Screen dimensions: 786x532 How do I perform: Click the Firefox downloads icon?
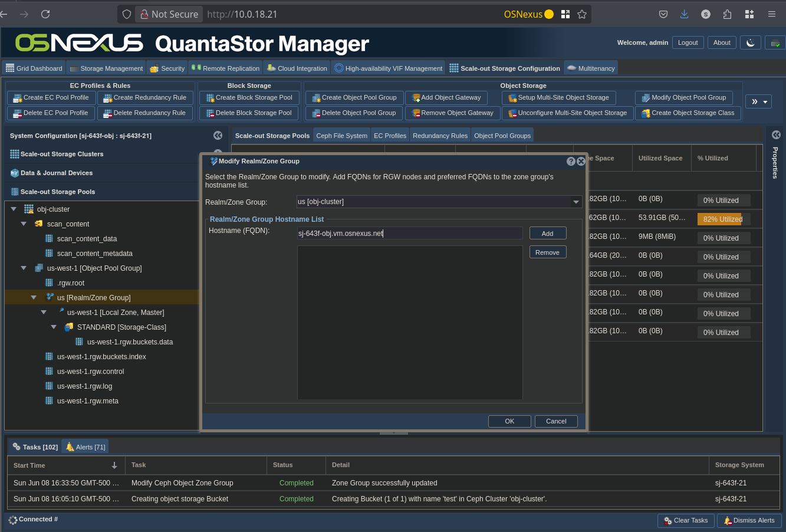(x=684, y=14)
